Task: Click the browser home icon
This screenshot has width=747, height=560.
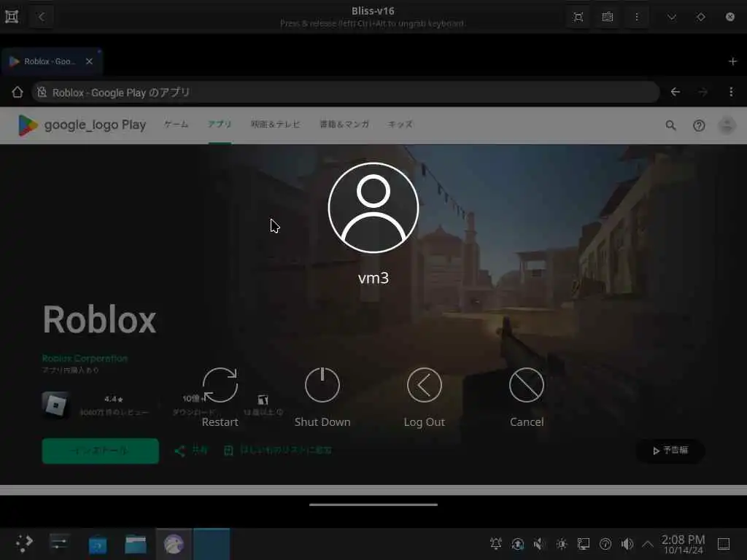Action: [18, 92]
